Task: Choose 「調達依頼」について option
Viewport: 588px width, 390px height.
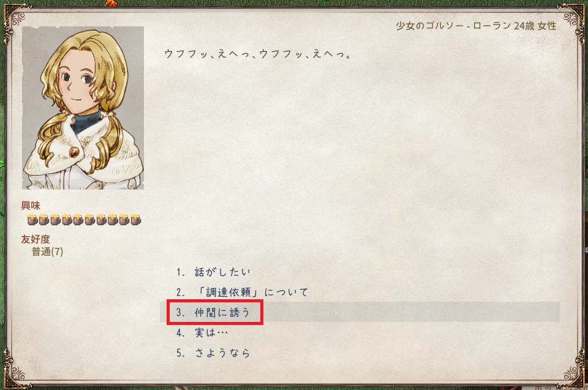Action: click(243, 292)
